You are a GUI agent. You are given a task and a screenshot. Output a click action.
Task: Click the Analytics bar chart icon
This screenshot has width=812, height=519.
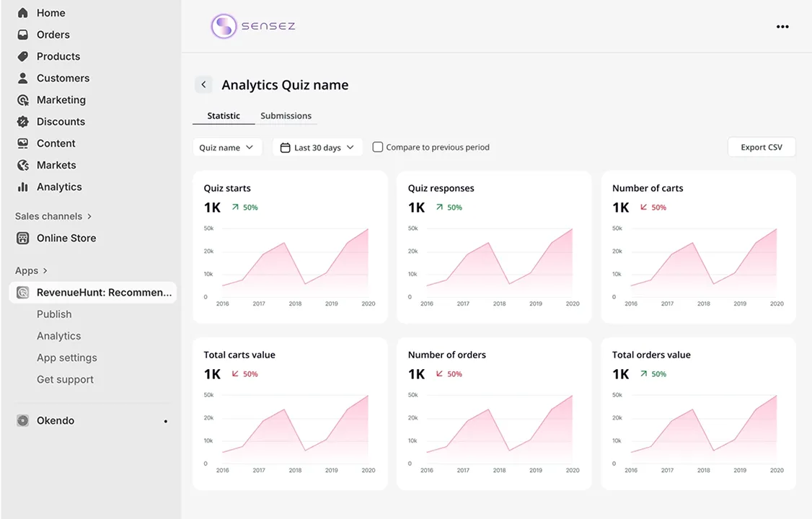click(x=23, y=187)
